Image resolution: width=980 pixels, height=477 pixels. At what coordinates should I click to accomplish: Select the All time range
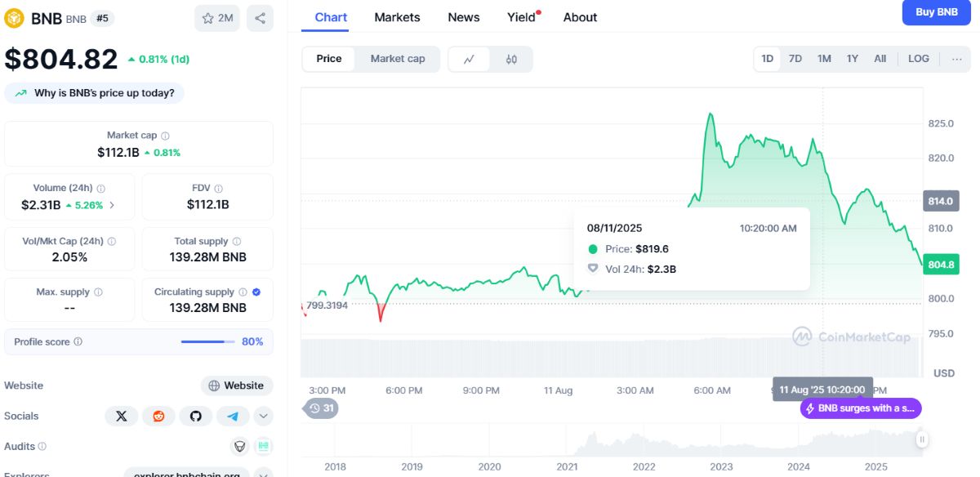point(880,59)
